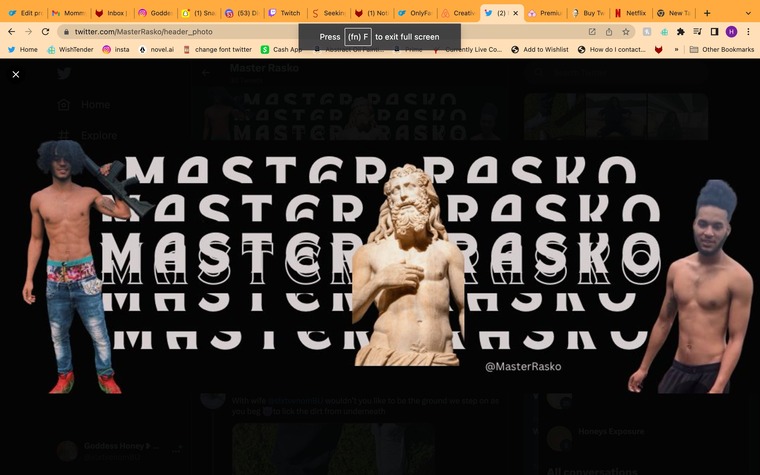Open the Add to Wishlist bookmark
The width and height of the screenshot is (760, 475).
(x=539, y=49)
